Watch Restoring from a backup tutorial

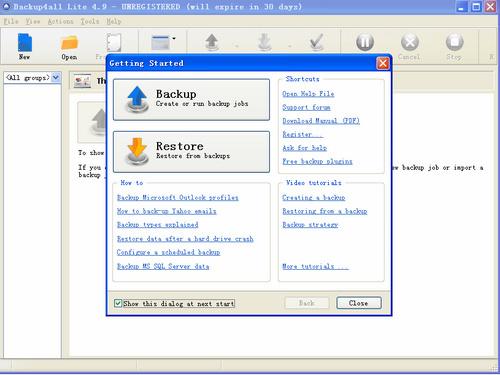point(325,211)
